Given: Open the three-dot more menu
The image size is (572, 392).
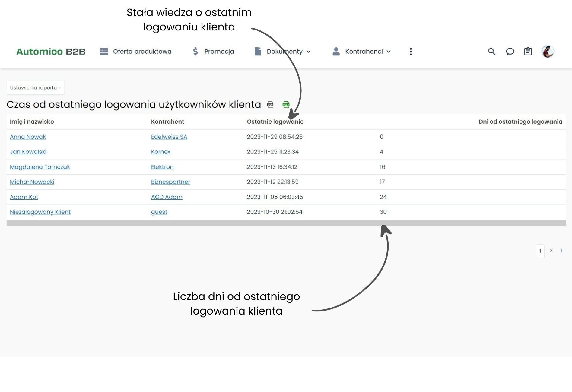Looking at the screenshot, I should [x=411, y=52].
